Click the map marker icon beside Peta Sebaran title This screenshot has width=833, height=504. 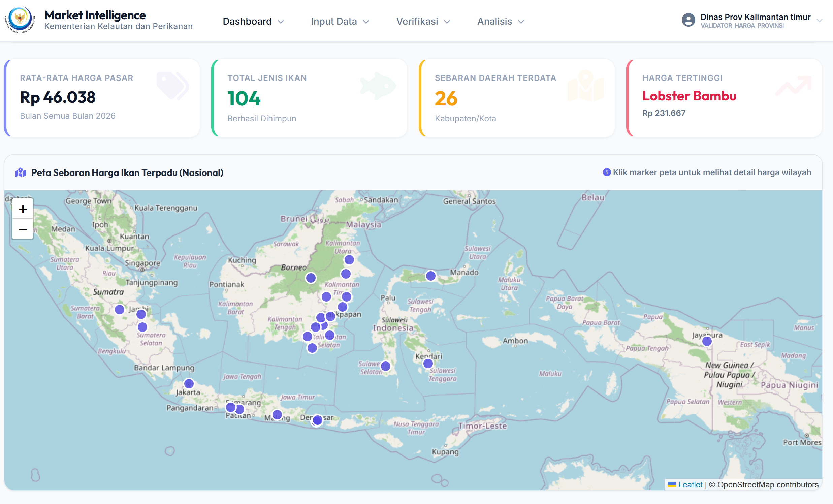(x=21, y=172)
